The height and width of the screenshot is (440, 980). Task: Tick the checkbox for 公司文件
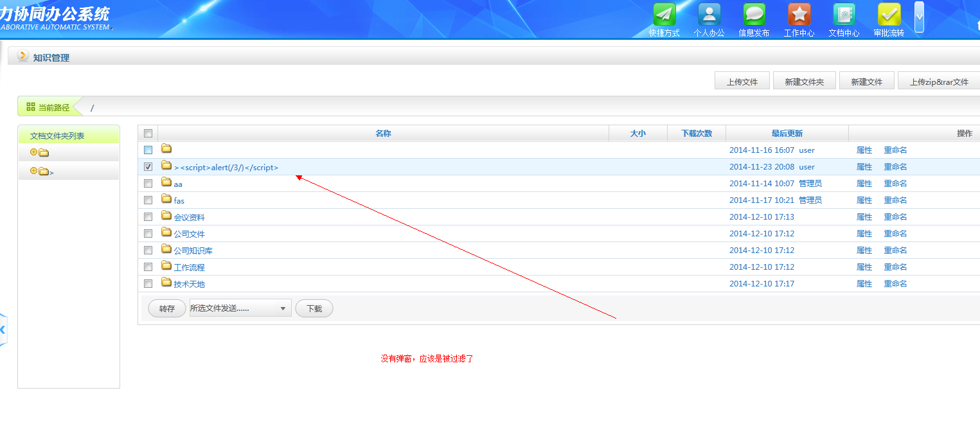tap(148, 233)
